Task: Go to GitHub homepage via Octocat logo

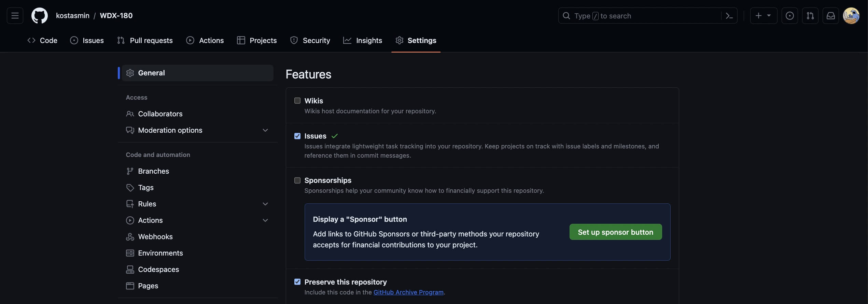Action: [x=40, y=16]
